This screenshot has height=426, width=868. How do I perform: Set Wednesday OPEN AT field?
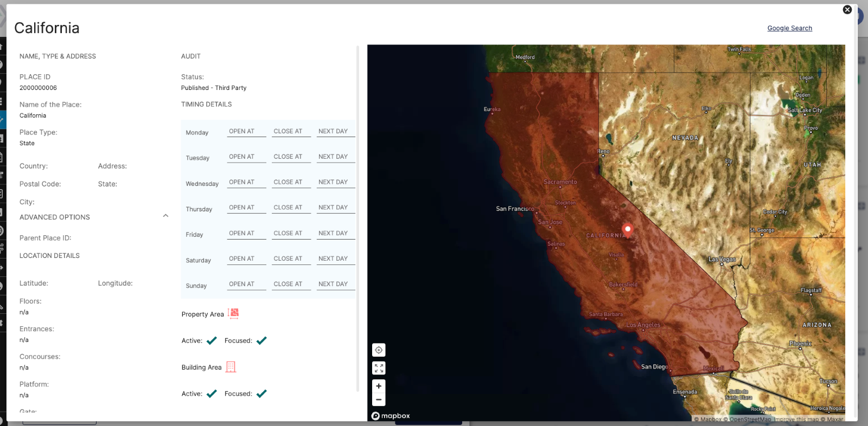[x=246, y=182]
